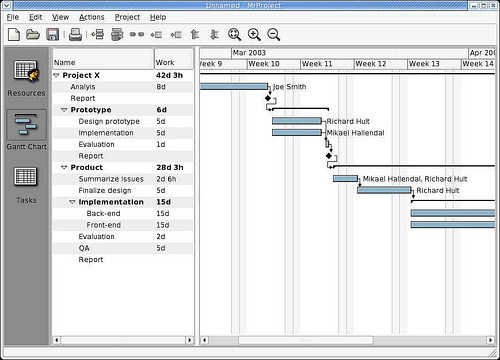Move the task down with the down-arrow icon
This screenshot has height=360, width=500.
click(215, 34)
